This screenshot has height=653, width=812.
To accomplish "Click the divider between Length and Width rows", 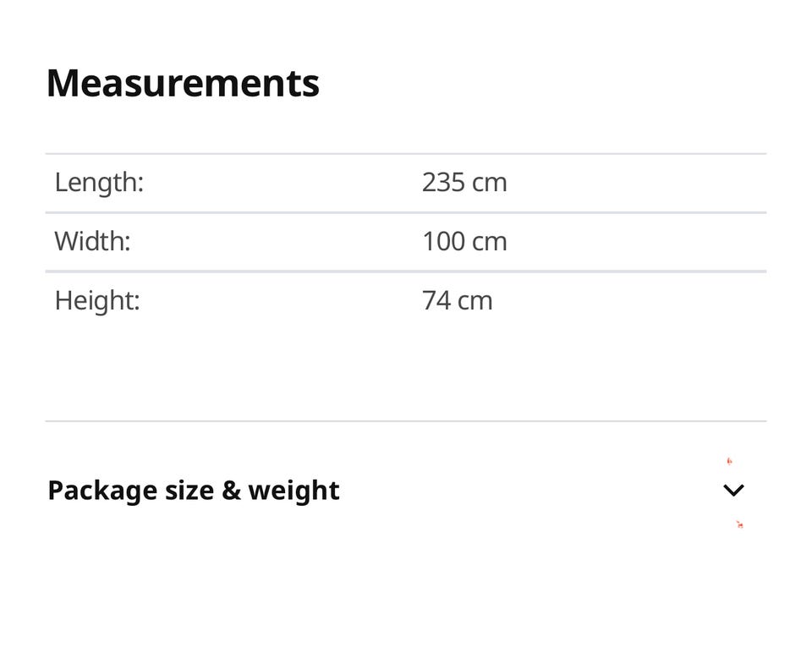I will coord(406,212).
